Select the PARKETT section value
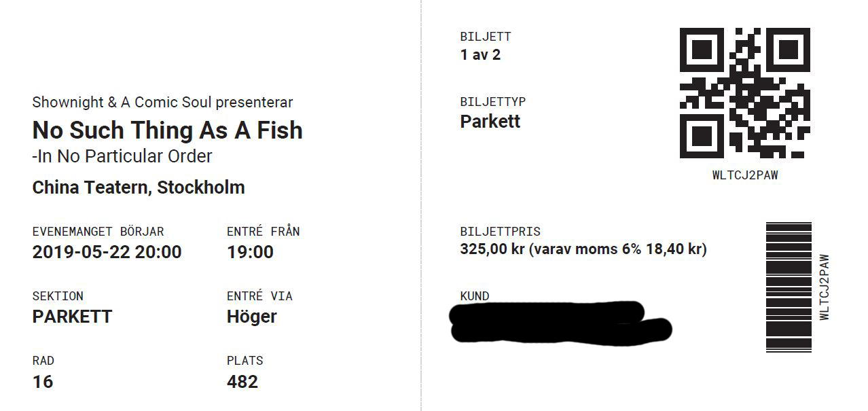The image size is (868, 411). tap(72, 317)
